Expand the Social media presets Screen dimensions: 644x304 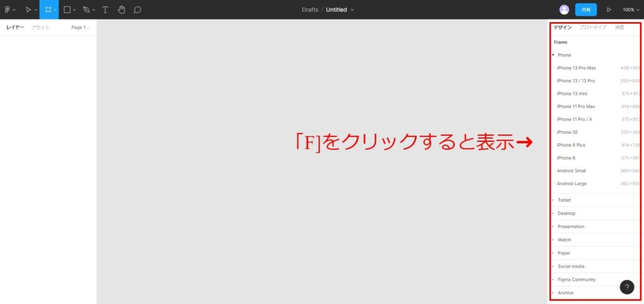pos(570,266)
